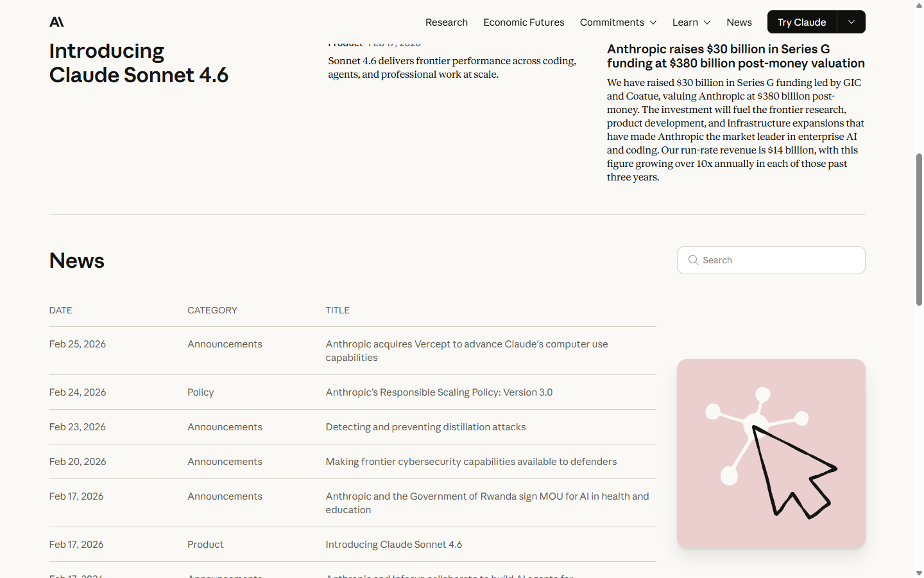Screen dimensions: 924x578
Task: Expand the Learn menu
Action: pyautogui.click(x=691, y=22)
